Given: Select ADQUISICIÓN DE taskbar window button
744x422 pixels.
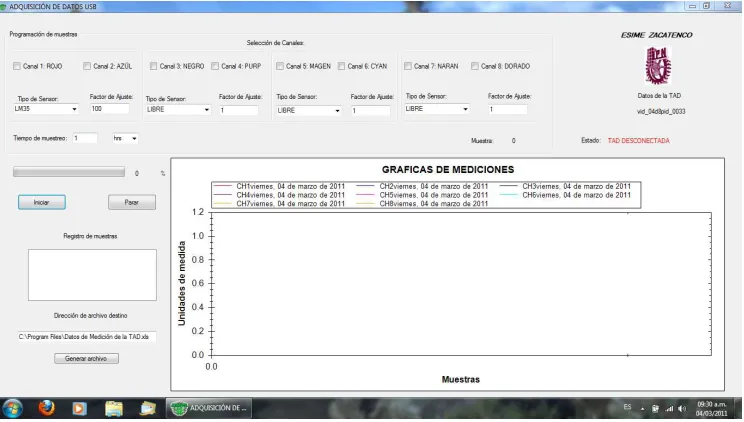Looking at the screenshot, I should point(209,408).
